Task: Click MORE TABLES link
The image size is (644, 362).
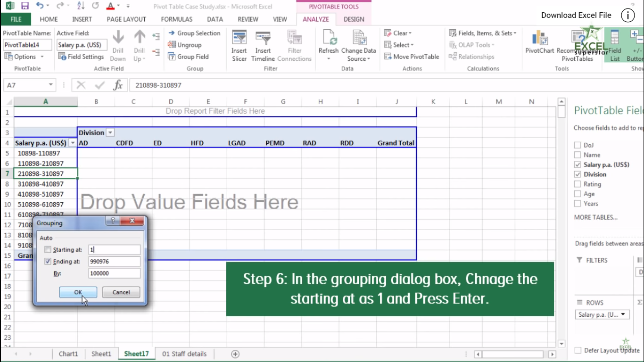Action: pyautogui.click(x=596, y=217)
